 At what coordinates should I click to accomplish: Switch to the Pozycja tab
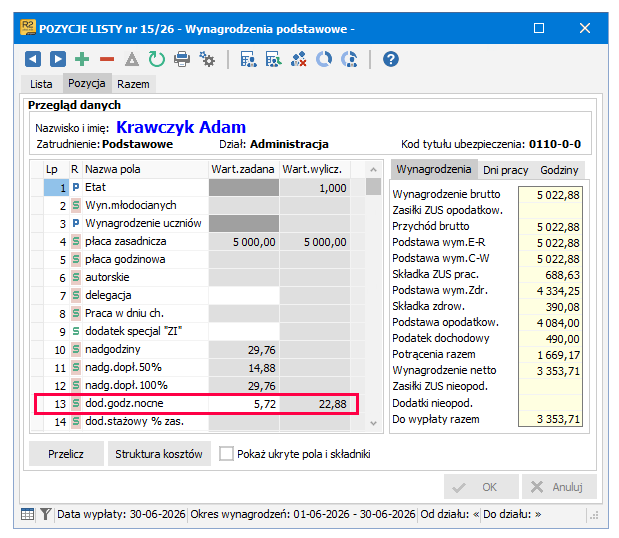pyautogui.click(x=87, y=83)
